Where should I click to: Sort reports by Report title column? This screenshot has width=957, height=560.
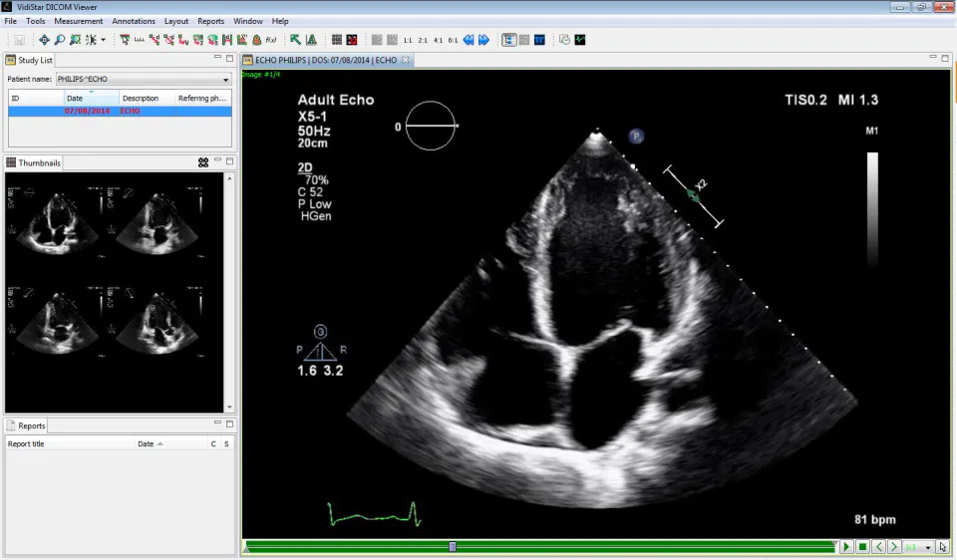70,443
